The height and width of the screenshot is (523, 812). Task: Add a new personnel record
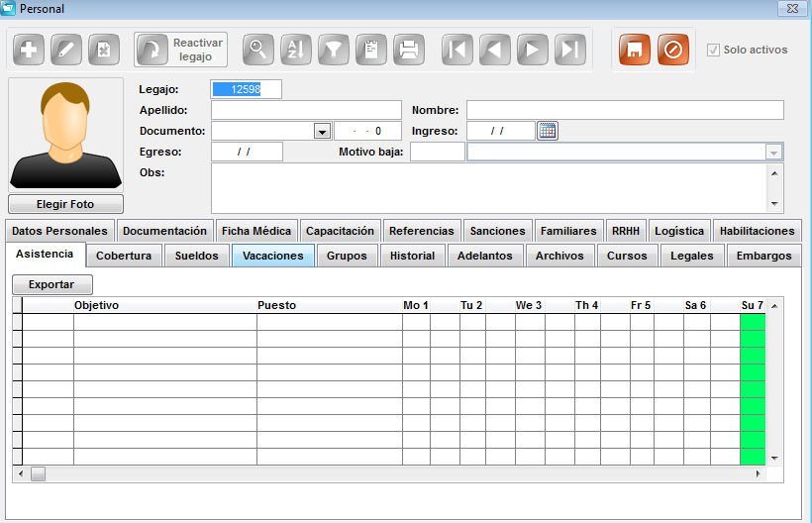[29, 50]
